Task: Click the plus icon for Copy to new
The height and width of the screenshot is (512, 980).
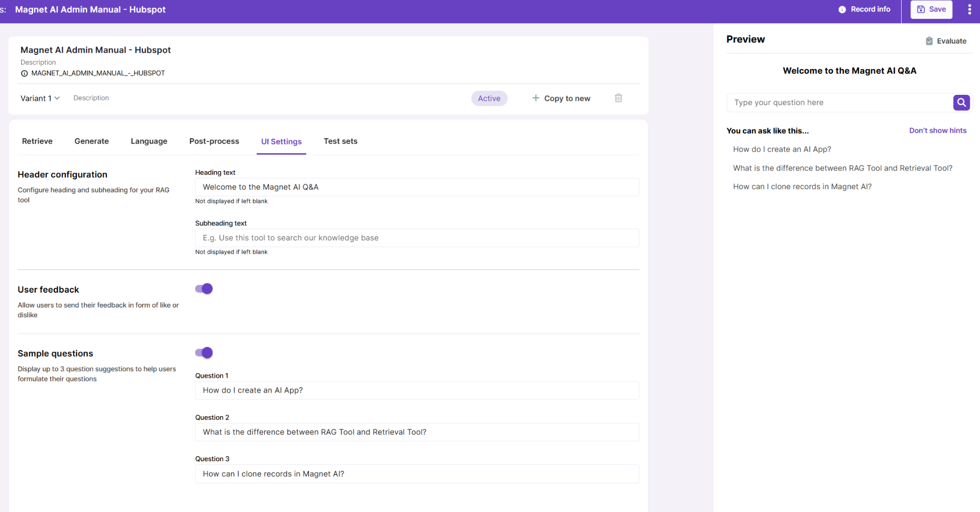Action: pos(535,98)
